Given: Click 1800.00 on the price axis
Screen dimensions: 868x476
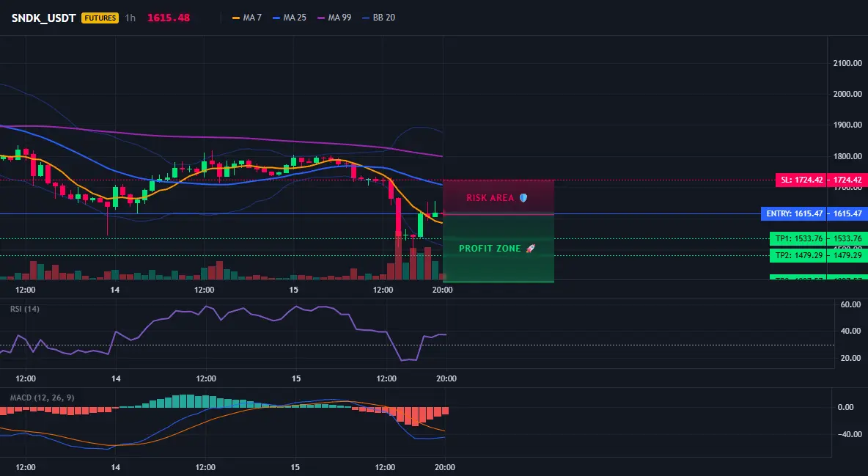Looking at the screenshot, I should (x=847, y=156).
